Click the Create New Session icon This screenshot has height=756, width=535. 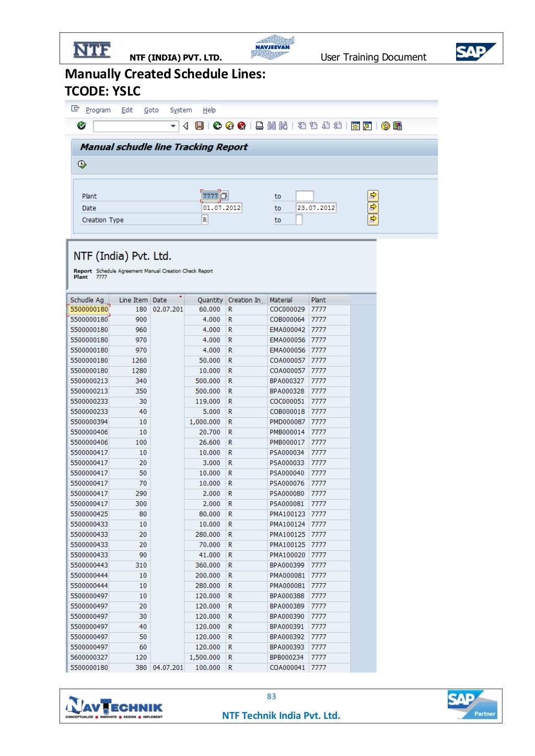tap(355, 126)
